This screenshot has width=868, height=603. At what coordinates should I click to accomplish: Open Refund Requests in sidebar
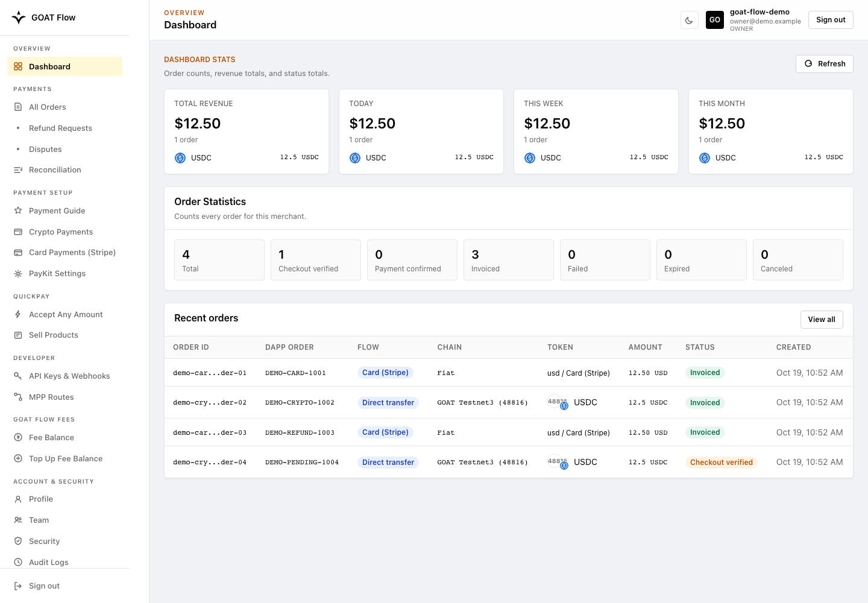point(60,128)
